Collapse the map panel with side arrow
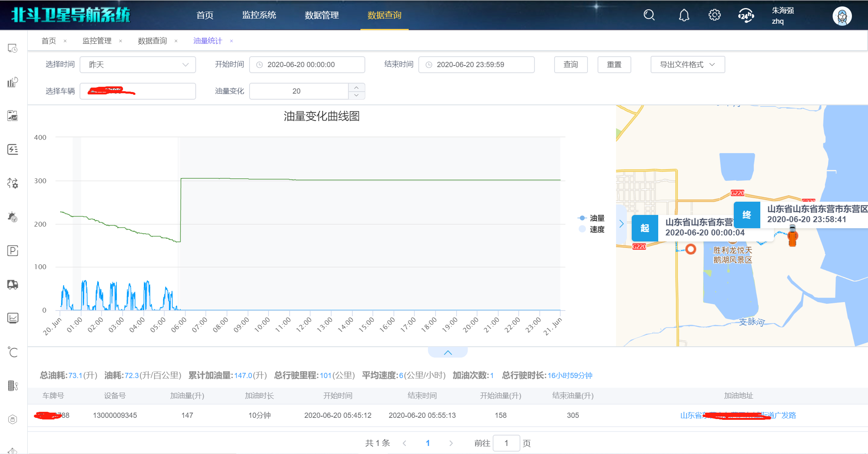Viewport: 868px width, 454px height. 621,224
